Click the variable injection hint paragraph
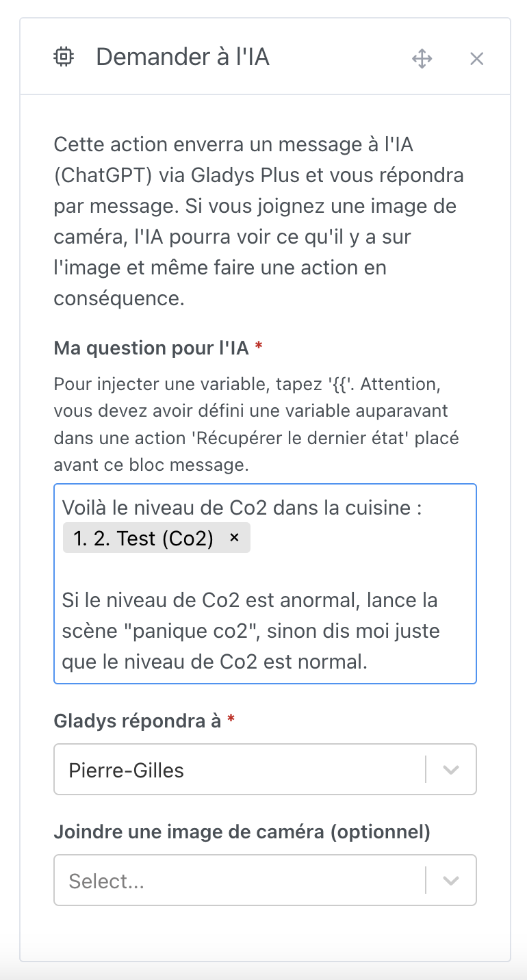The width and height of the screenshot is (527, 980). 260,424
